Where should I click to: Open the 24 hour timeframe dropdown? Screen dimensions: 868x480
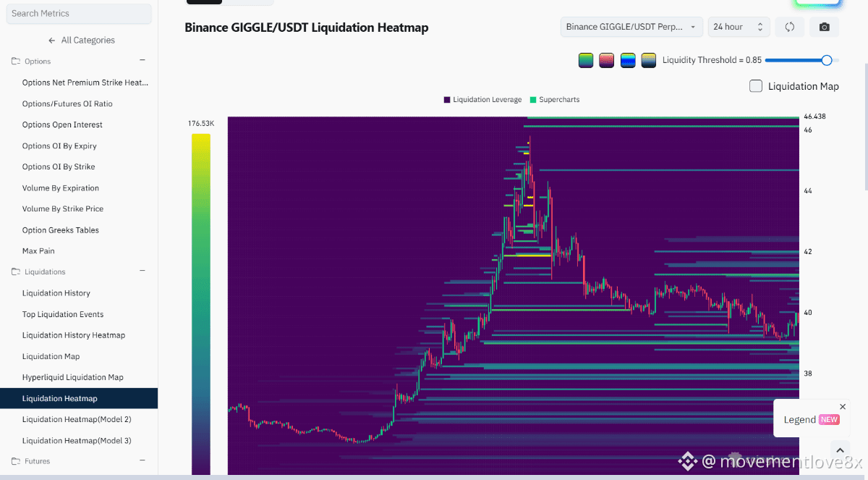tap(739, 27)
